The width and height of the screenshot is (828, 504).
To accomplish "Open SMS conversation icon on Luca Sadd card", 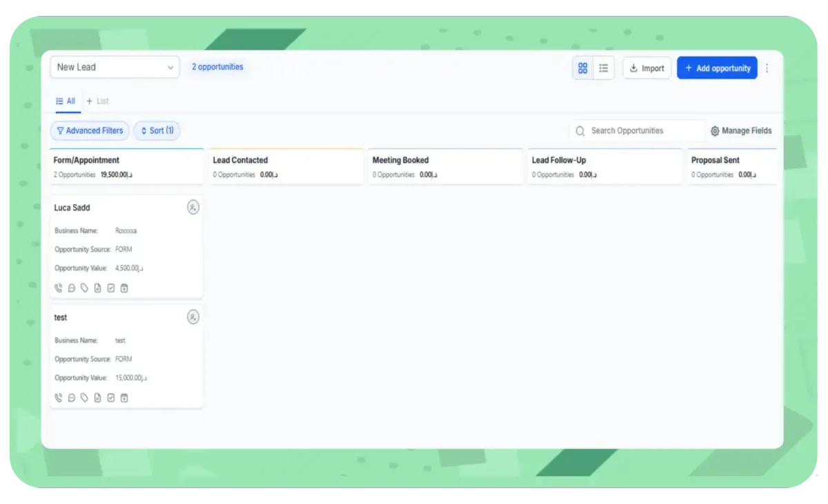I will (x=71, y=288).
